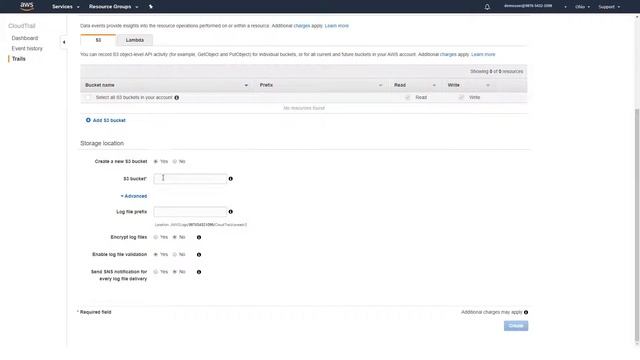Click Showing 0 of 0 resources text
This screenshot has height=360, width=640.
pos(496,71)
